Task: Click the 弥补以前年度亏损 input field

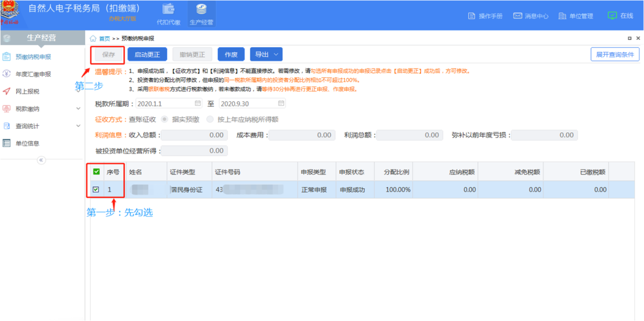Action: coord(544,135)
